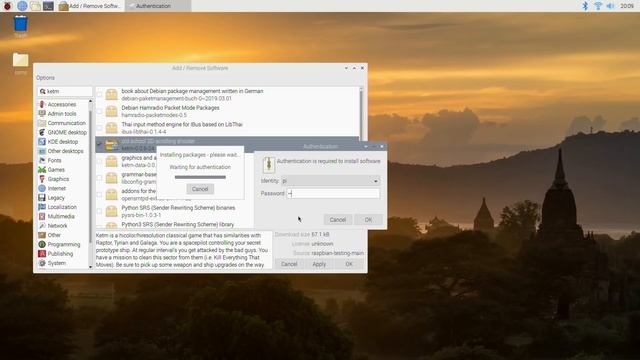640x360 pixels.
Task: Untick the selected ketm package checkbox
Action: (x=99, y=144)
